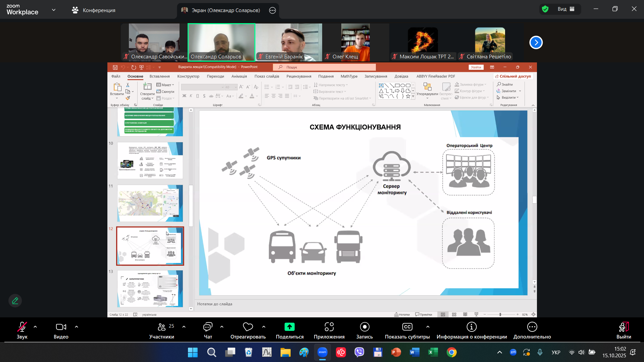Expand audio options arrow next to Sound

(x=35, y=326)
